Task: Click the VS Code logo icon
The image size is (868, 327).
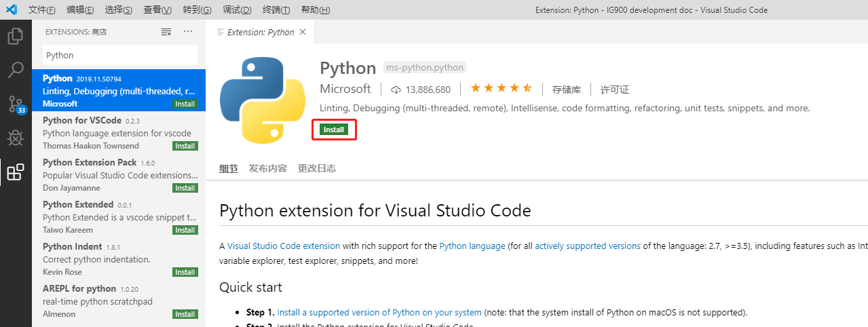Action: (x=11, y=9)
